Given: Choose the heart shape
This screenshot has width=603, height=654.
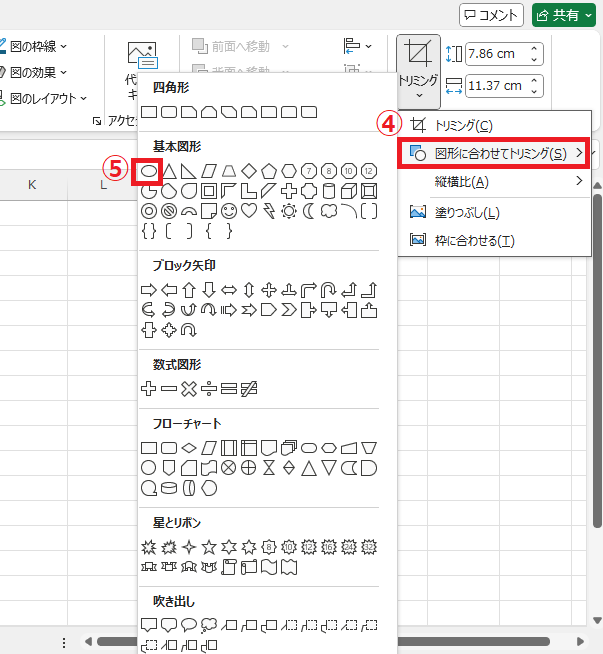Looking at the screenshot, I should coord(249,211).
